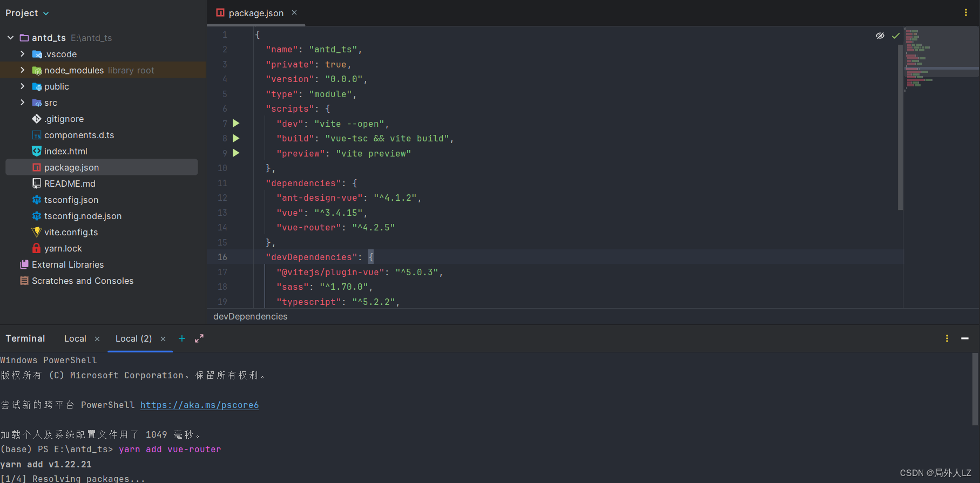Image resolution: width=980 pixels, height=483 pixels.
Task: Select the .vscode folder icon
Action: tap(37, 54)
